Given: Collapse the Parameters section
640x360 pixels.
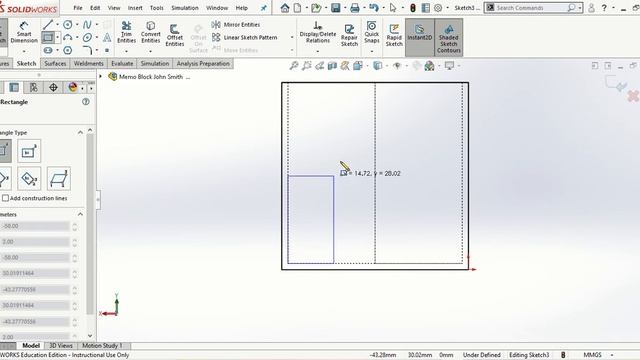Looking at the screenshot, I should click(x=80, y=214).
